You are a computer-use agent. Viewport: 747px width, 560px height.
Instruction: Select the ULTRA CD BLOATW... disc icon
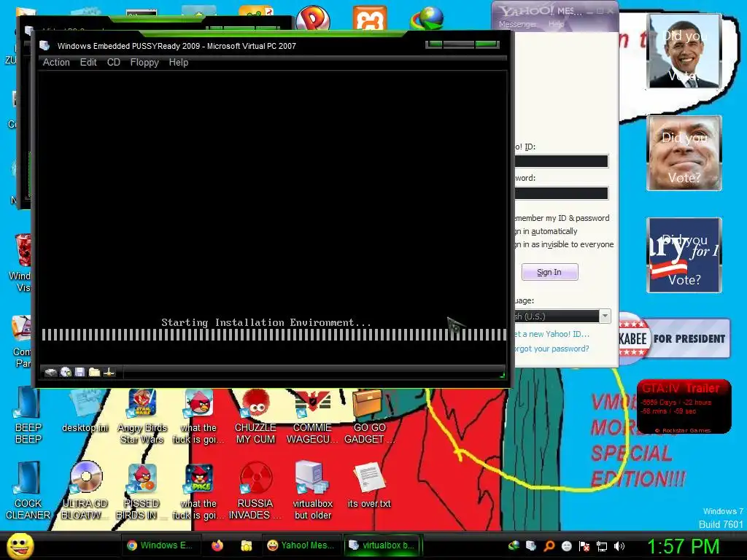[85, 491]
